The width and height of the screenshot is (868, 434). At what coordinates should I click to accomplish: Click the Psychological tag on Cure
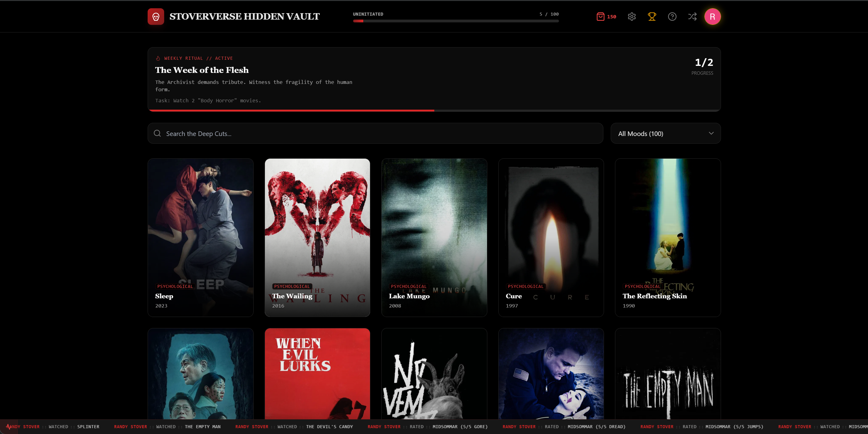pos(526,286)
